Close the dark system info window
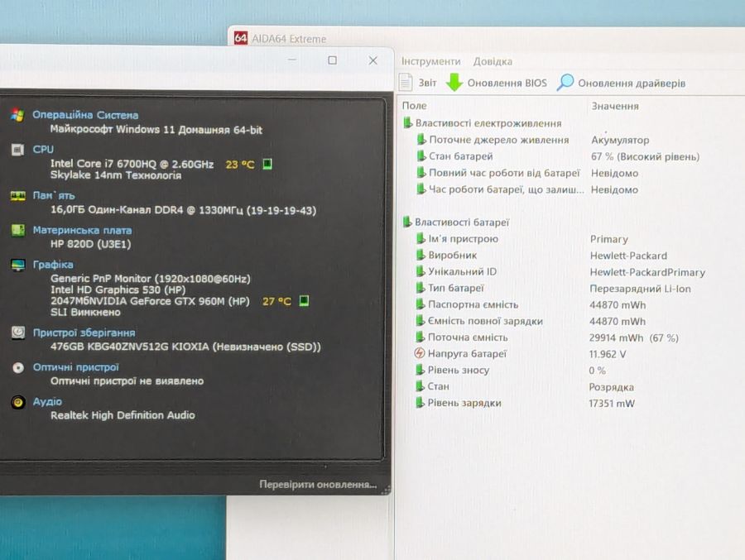Viewport: 745px width, 560px height. pyautogui.click(x=373, y=60)
